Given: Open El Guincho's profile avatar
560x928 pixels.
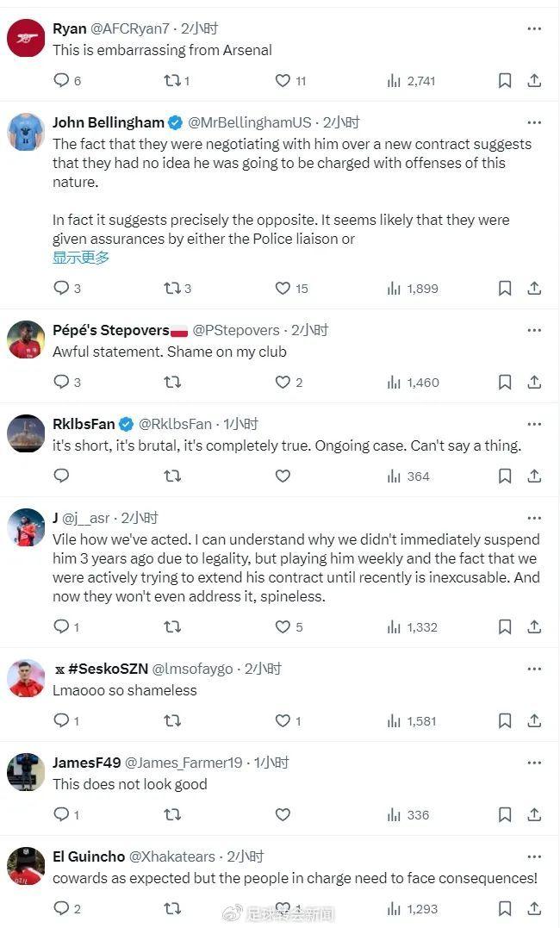Looking at the screenshot, I should [x=26, y=866].
